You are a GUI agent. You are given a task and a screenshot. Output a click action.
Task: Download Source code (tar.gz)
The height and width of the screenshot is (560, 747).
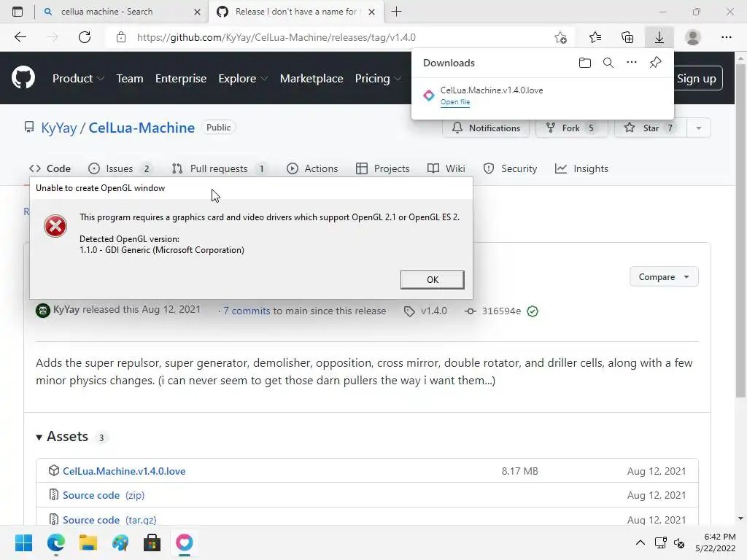109,520
